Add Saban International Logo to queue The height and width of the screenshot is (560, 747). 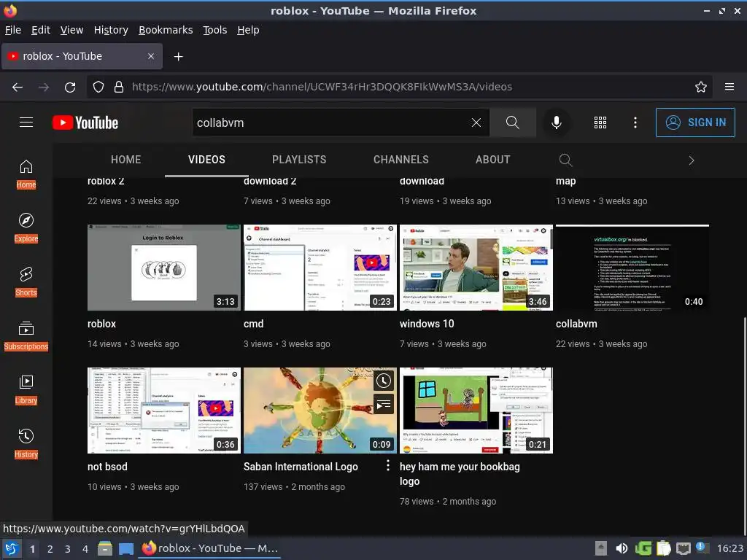tap(384, 404)
